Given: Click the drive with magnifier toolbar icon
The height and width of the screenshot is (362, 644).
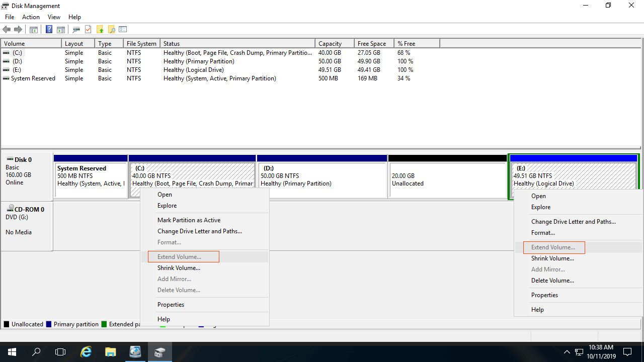Looking at the screenshot, I should 76,30.
